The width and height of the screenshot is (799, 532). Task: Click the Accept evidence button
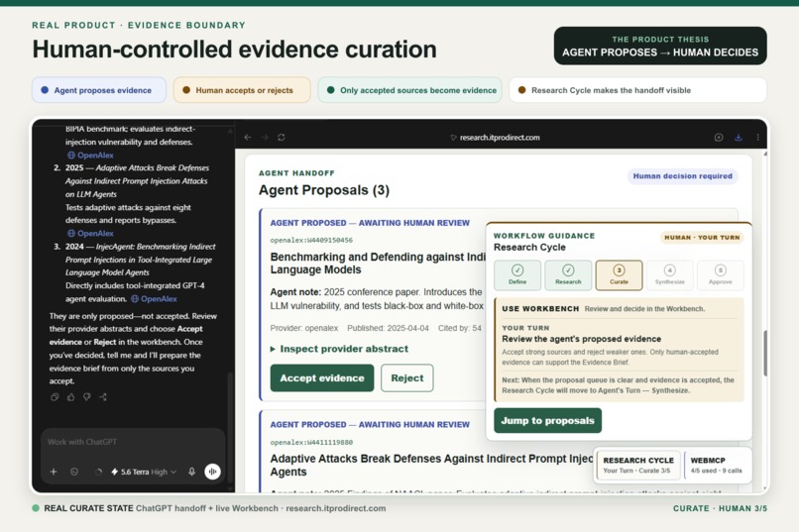[x=322, y=378]
